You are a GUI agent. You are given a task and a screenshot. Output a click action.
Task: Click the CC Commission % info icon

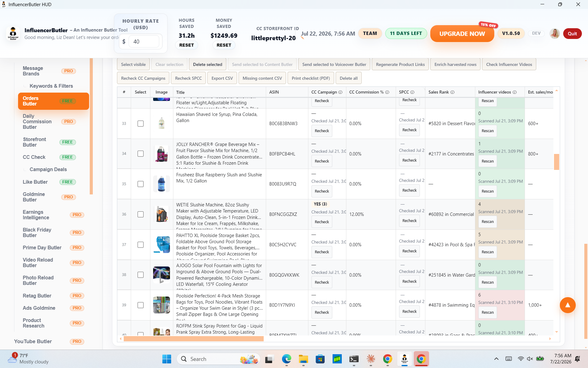click(387, 92)
